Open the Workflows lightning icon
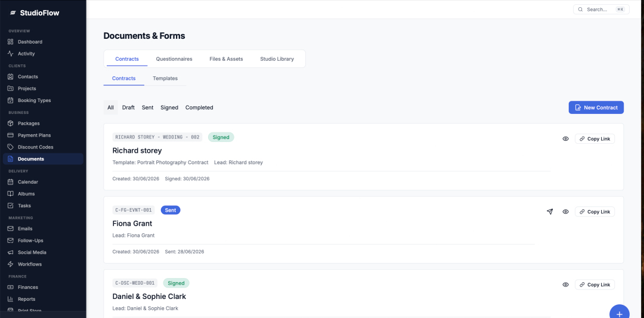 pos(11,264)
